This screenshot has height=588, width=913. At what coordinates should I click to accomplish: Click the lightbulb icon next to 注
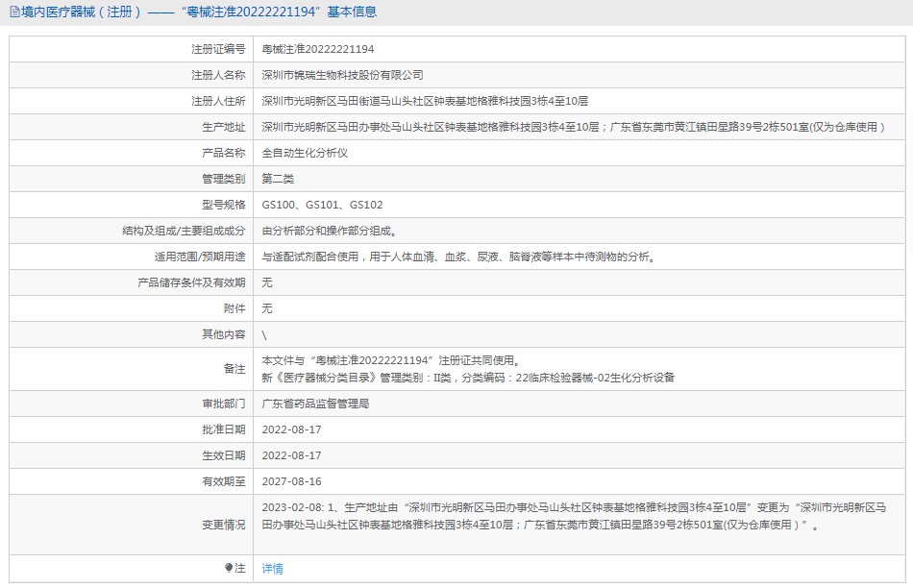coord(229,568)
